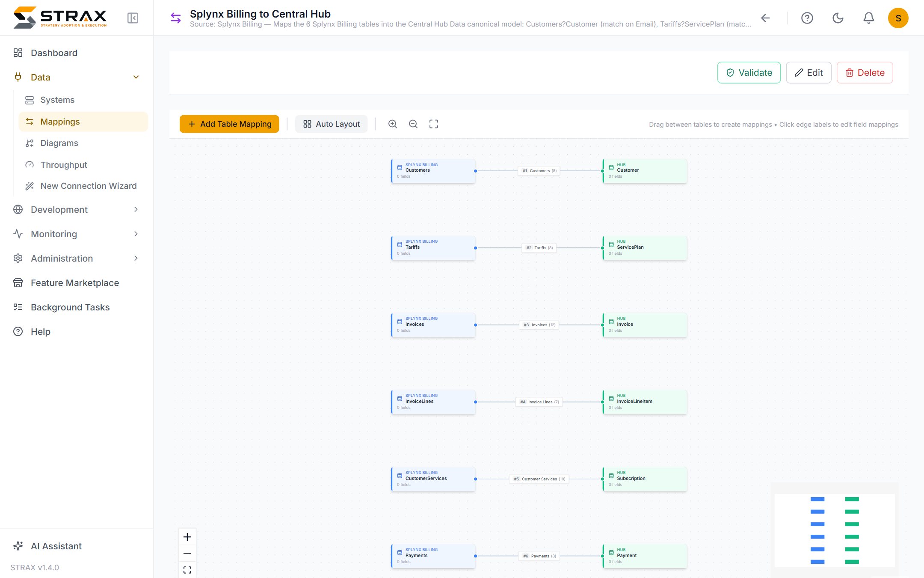Expand Development section
The width and height of the screenshot is (924, 578).
click(77, 209)
